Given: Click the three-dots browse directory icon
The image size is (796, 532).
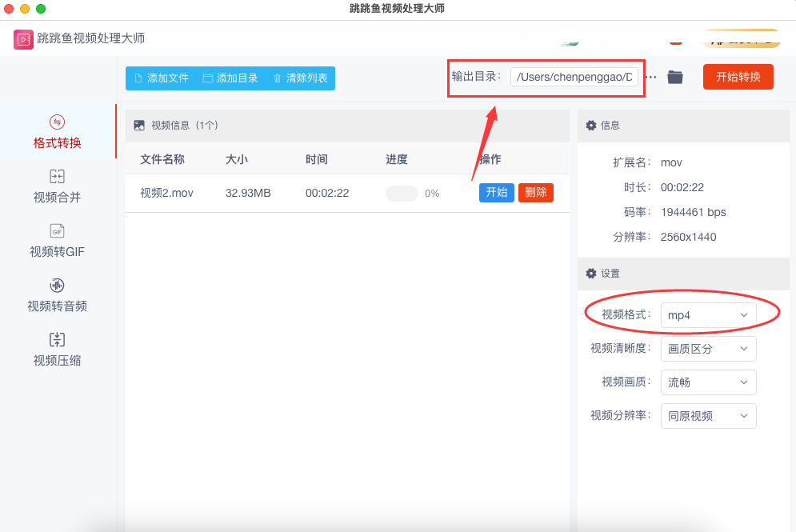Looking at the screenshot, I should (x=650, y=77).
